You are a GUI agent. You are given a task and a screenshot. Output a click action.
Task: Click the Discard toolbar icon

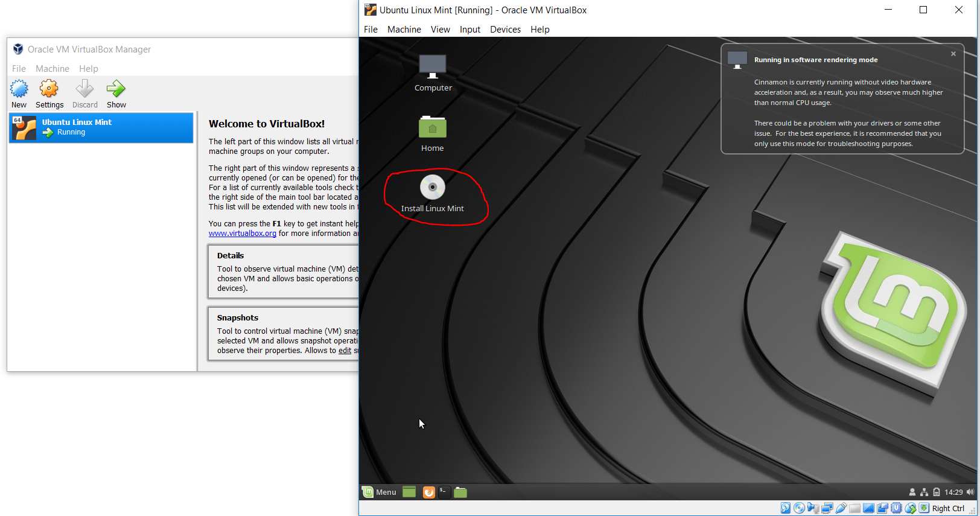pos(84,89)
